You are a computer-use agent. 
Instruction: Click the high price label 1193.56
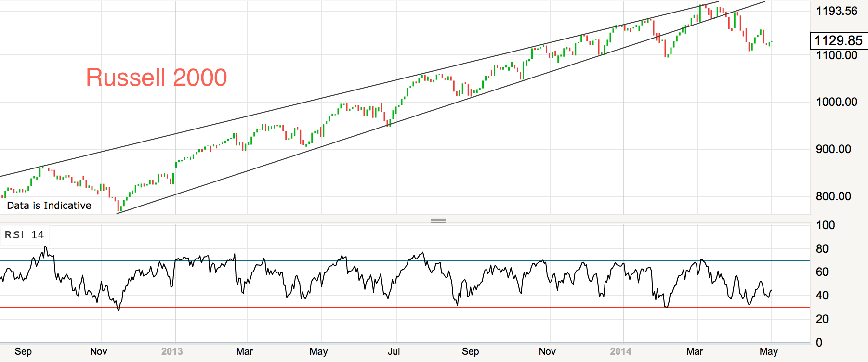(837, 11)
